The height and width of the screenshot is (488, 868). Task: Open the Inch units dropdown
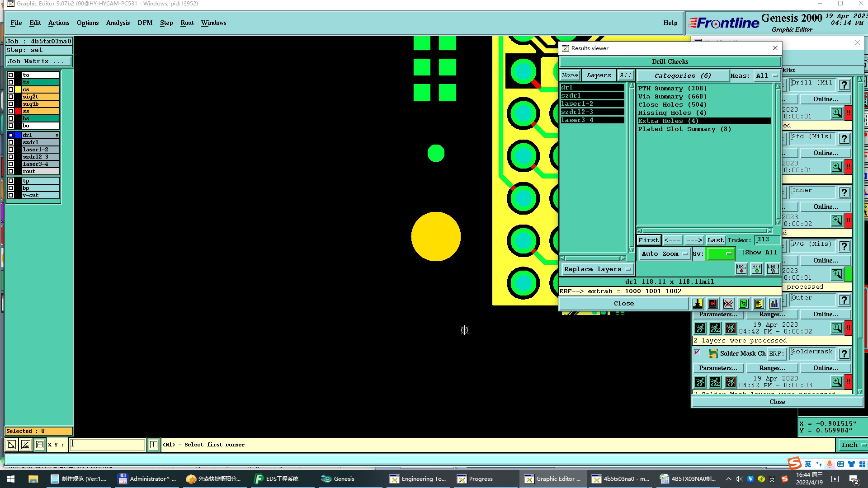pos(852,445)
